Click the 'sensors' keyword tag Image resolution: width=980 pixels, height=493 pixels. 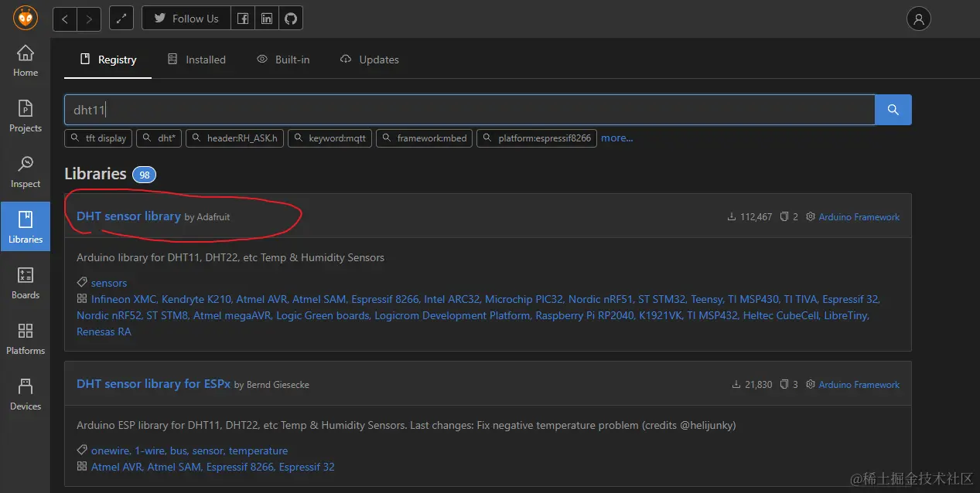point(109,283)
